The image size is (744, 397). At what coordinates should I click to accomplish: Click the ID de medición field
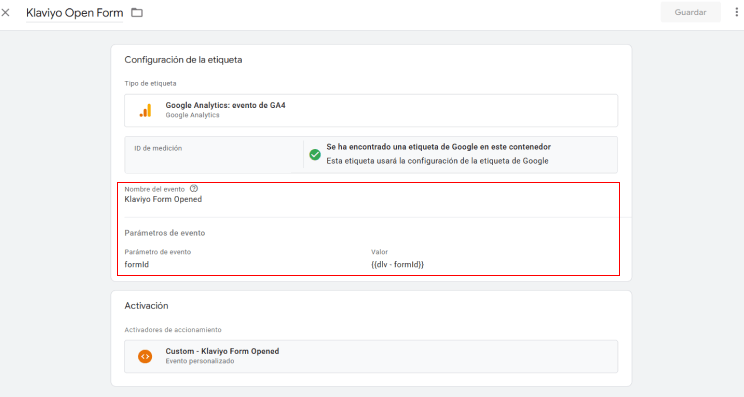(214, 155)
